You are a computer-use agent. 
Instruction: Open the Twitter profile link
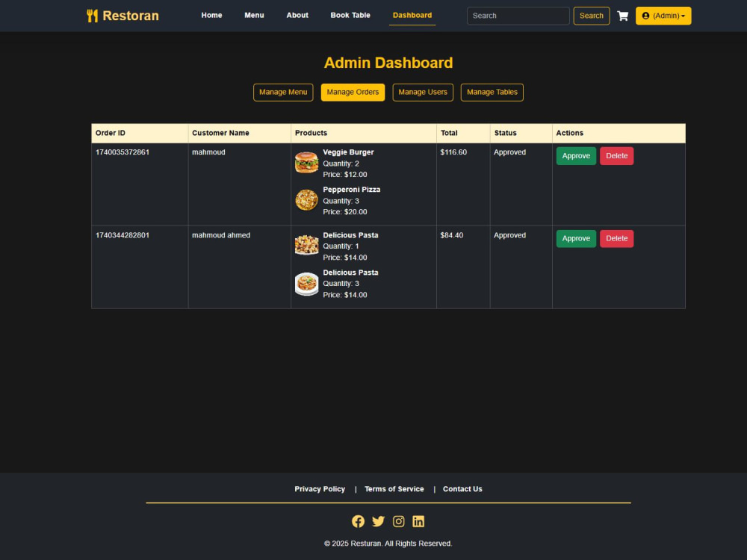click(x=378, y=521)
